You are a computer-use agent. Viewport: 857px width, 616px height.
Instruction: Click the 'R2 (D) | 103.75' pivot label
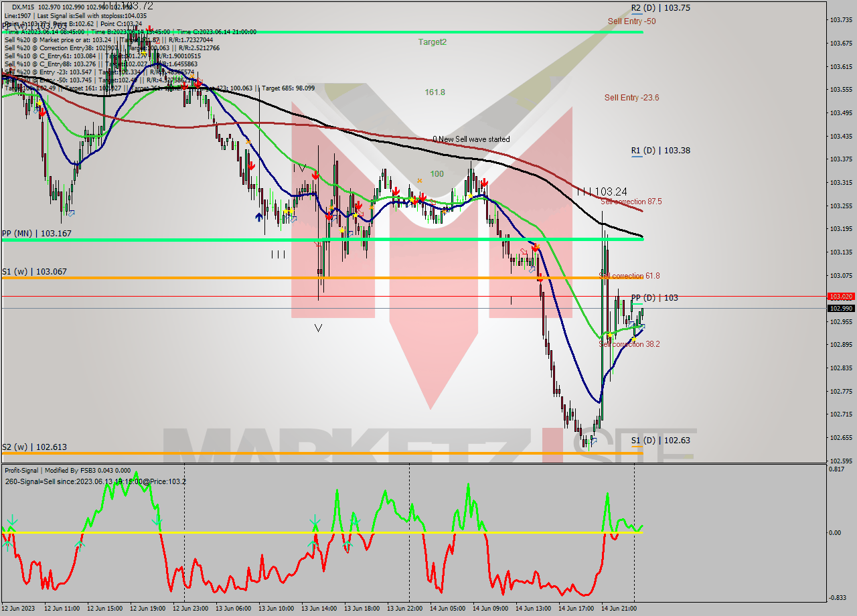coord(661,8)
